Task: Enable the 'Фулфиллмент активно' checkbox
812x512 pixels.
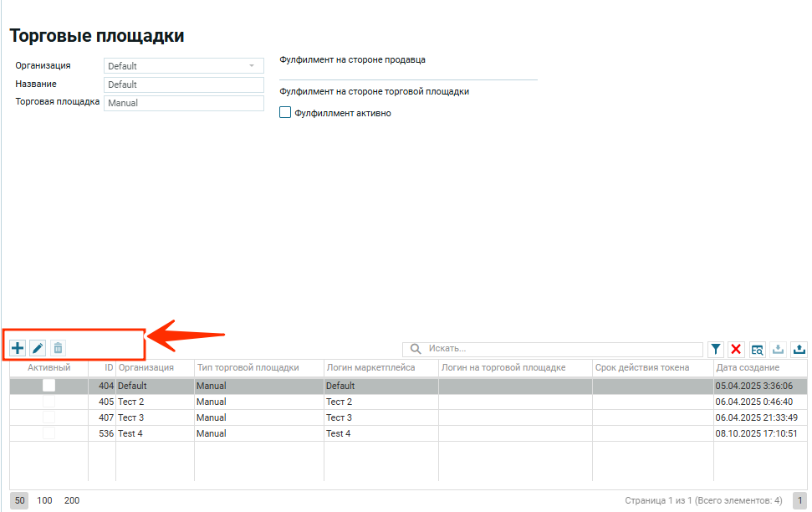Action: point(285,113)
